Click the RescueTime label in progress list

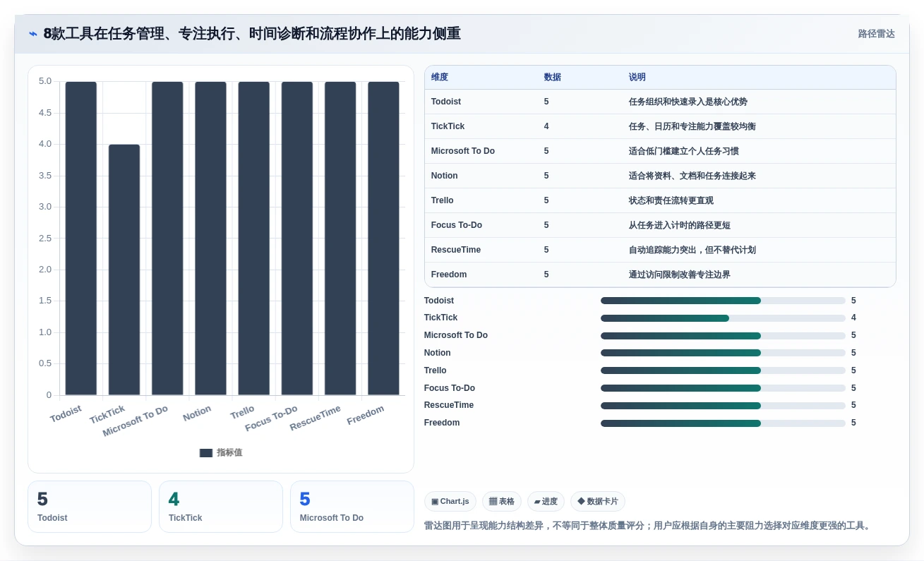click(x=449, y=405)
